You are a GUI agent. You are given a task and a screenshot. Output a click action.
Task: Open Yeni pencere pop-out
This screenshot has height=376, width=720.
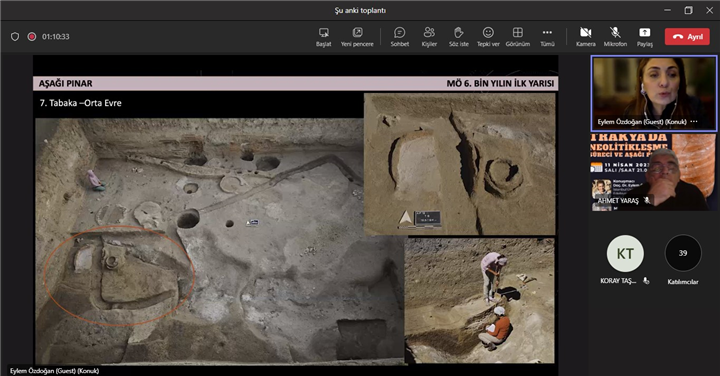357,37
